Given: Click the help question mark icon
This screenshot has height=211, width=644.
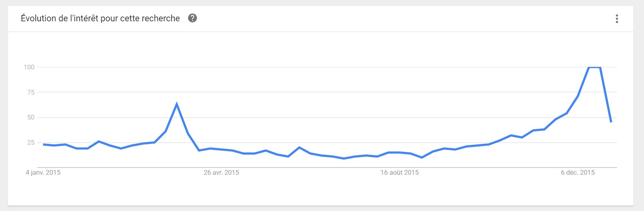Looking at the screenshot, I should click(x=192, y=18).
